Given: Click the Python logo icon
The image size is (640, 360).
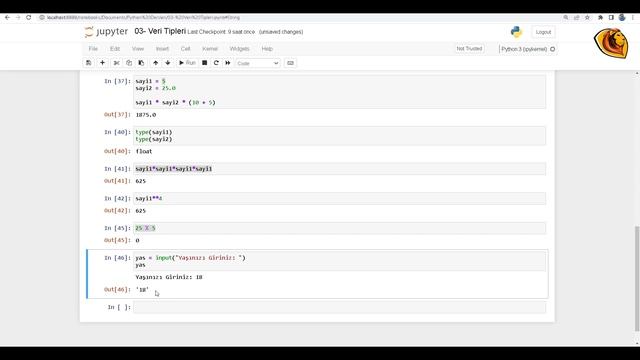Looking at the screenshot, I should point(516,32).
